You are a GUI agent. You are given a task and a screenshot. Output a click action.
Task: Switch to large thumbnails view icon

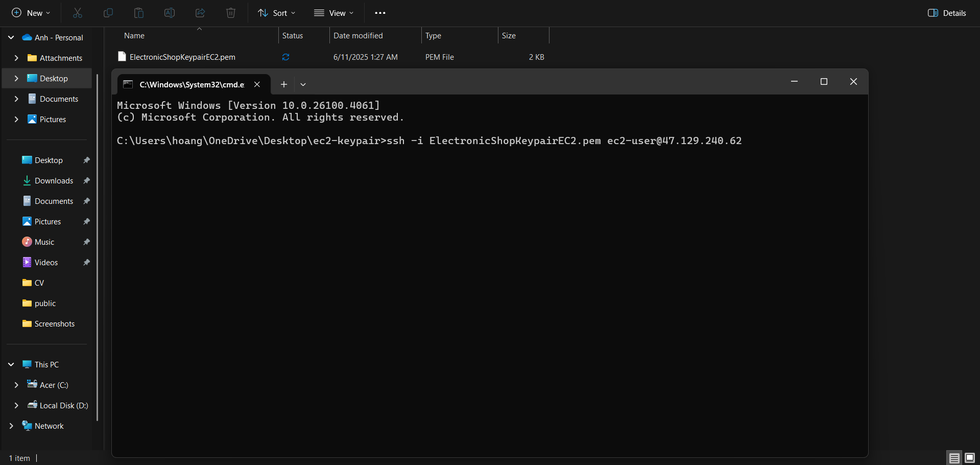pos(970,458)
